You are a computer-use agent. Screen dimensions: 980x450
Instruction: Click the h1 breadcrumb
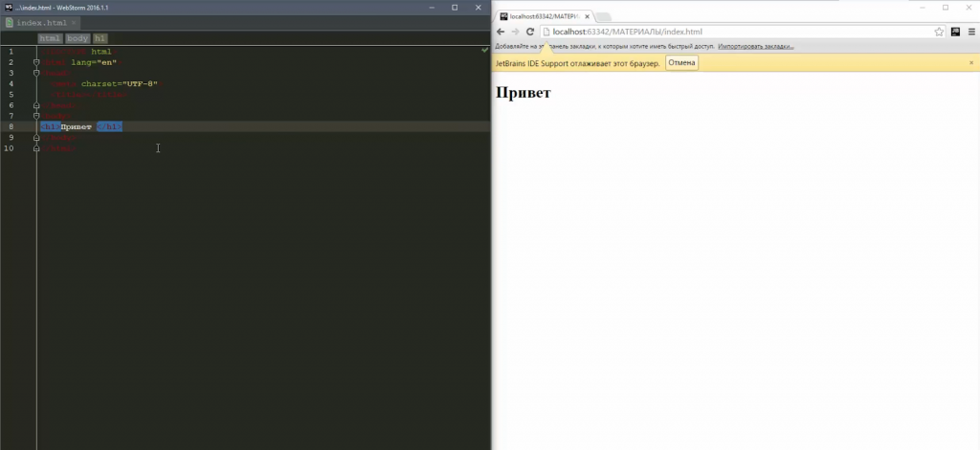pos(100,38)
